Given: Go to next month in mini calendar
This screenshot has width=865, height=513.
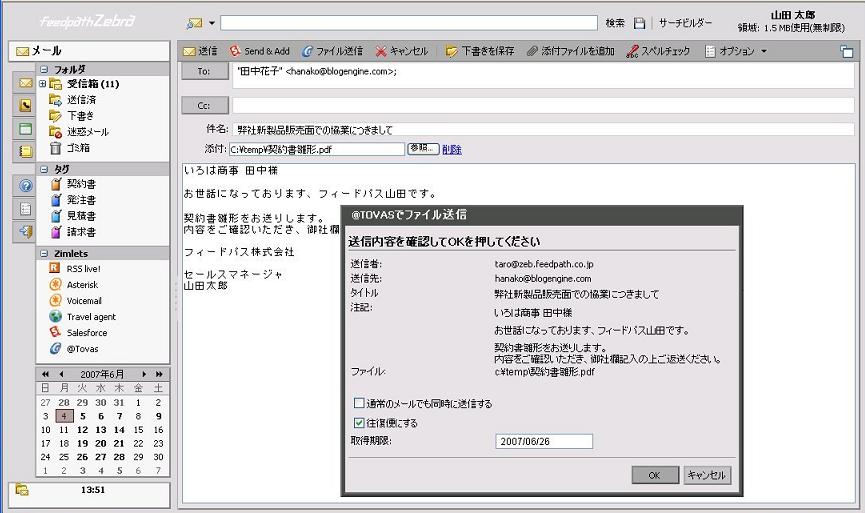Looking at the screenshot, I should [x=144, y=374].
